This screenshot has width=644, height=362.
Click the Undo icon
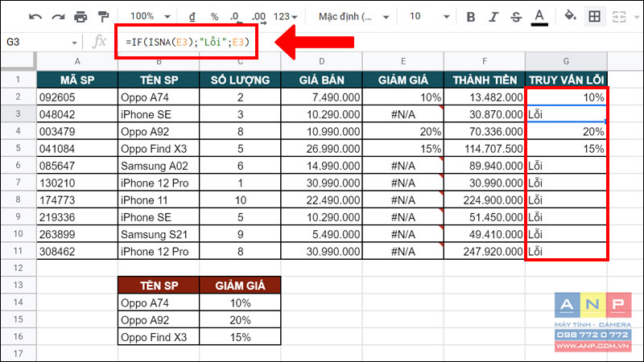pyautogui.click(x=35, y=17)
